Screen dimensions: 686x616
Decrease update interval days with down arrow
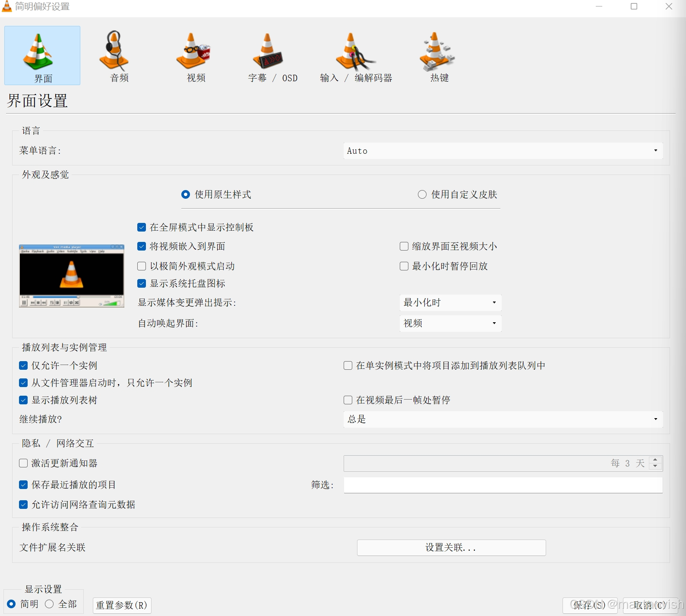655,467
